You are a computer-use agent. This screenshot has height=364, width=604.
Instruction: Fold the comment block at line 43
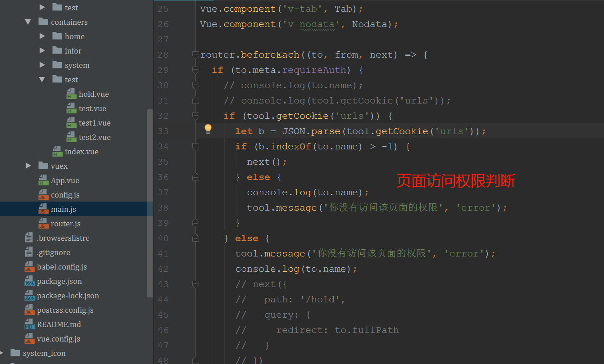[195, 284]
